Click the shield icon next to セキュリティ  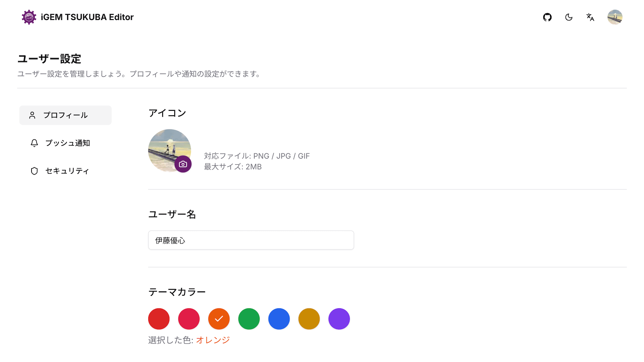[34, 171]
